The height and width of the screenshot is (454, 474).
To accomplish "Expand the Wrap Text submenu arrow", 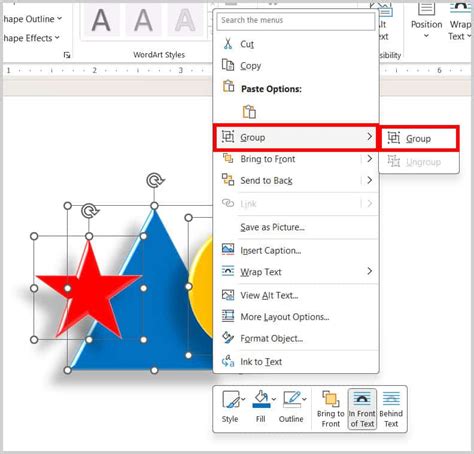I will 370,271.
